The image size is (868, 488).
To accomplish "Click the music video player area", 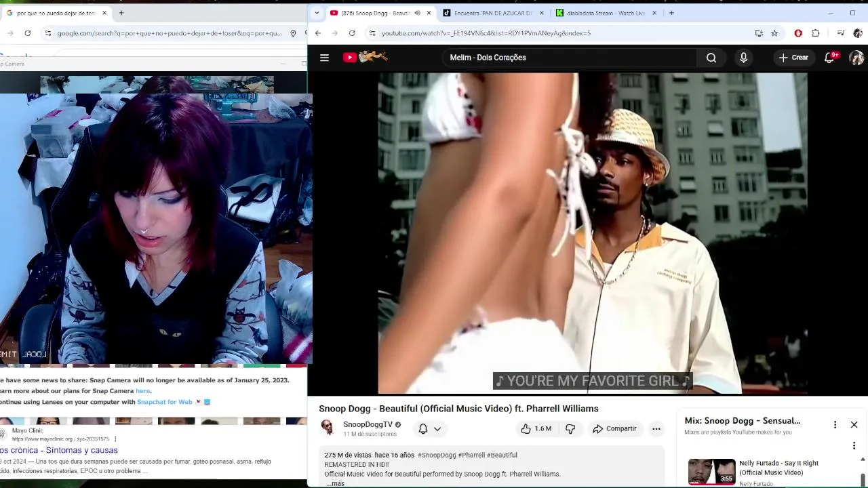I will 592,233.
